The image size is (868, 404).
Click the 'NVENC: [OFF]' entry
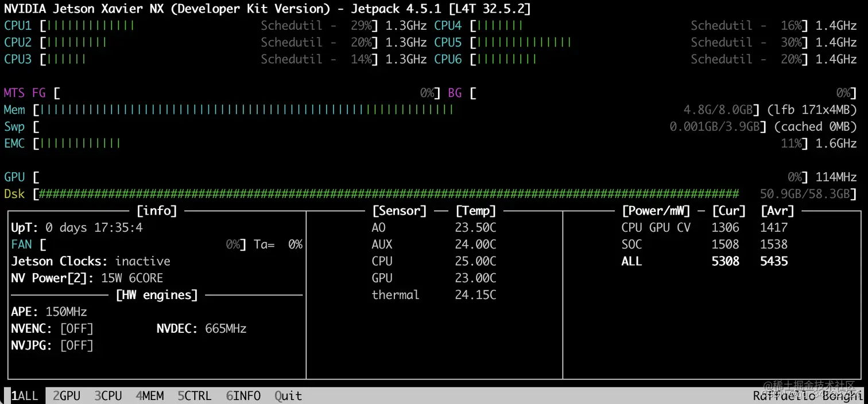[x=52, y=329]
